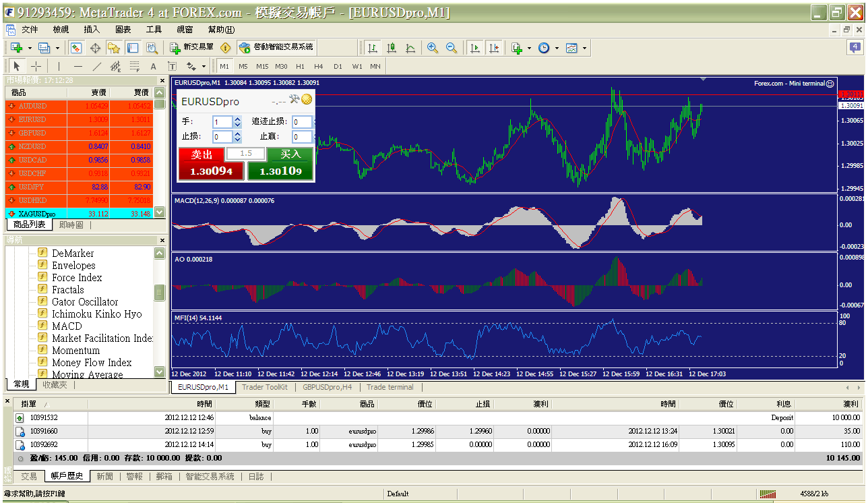Switch chart to bar chart mode

(372, 48)
